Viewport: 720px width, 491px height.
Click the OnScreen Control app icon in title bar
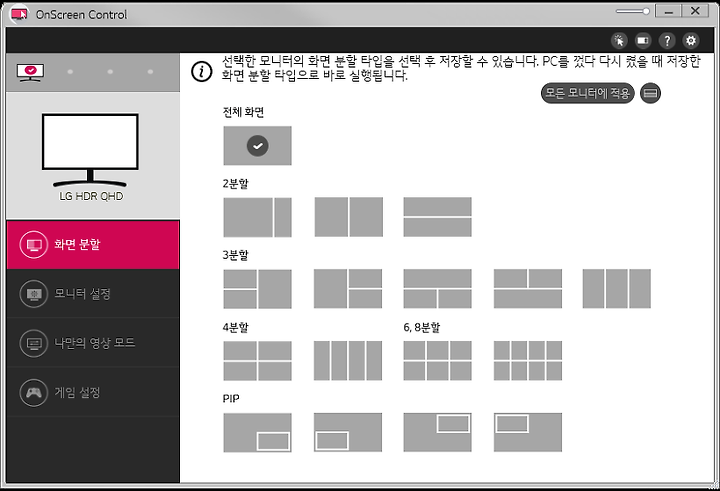pos(19,14)
